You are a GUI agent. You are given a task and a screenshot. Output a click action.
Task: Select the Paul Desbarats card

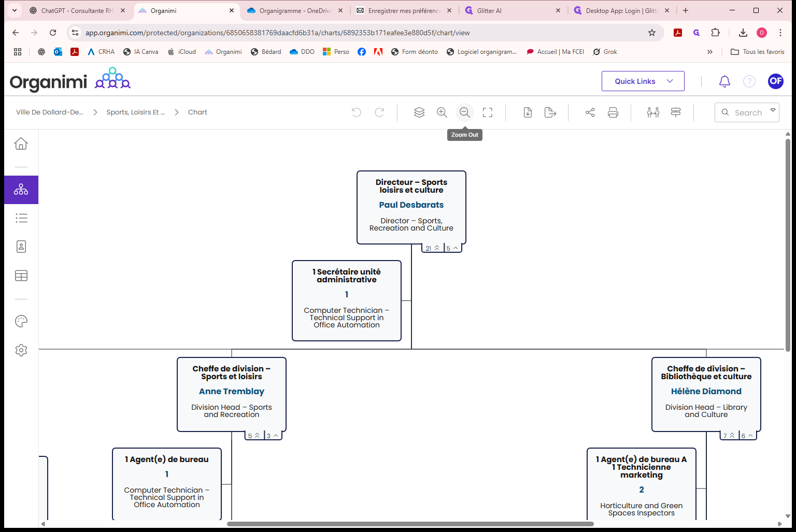411,207
